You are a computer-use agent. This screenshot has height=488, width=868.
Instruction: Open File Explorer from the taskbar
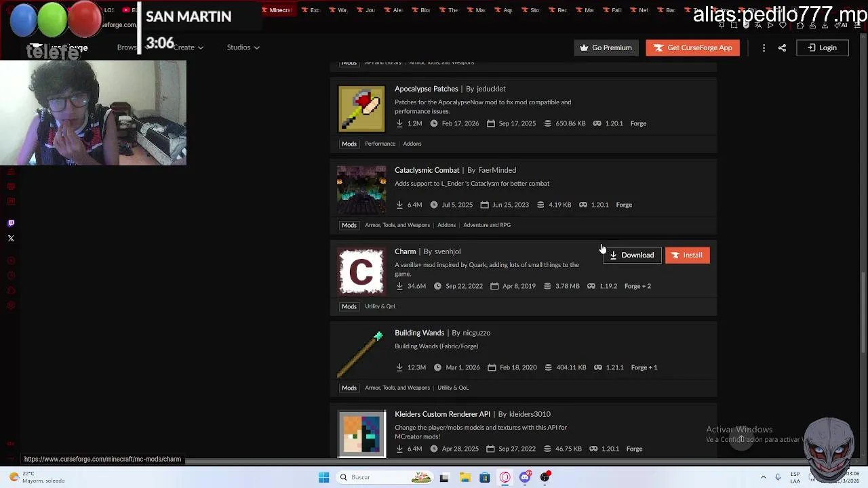tap(465, 477)
